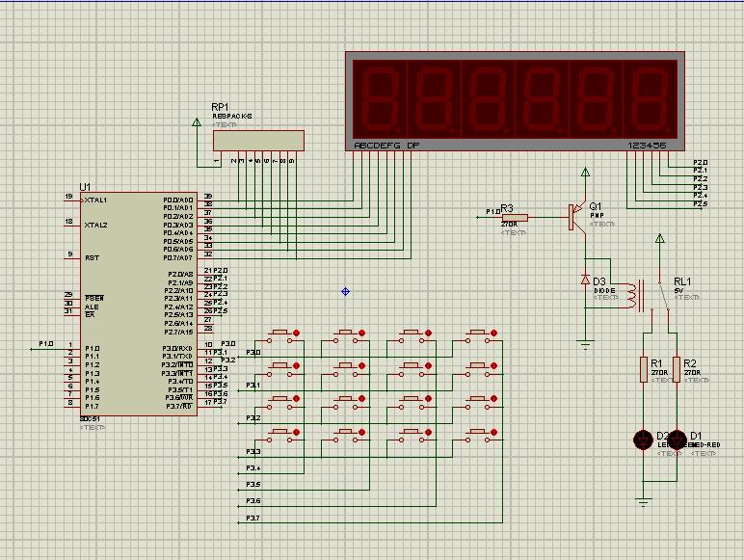Click the P3.0/RXD pin label on U1
The width and height of the screenshot is (744, 560).
pyautogui.click(x=177, y=349)
